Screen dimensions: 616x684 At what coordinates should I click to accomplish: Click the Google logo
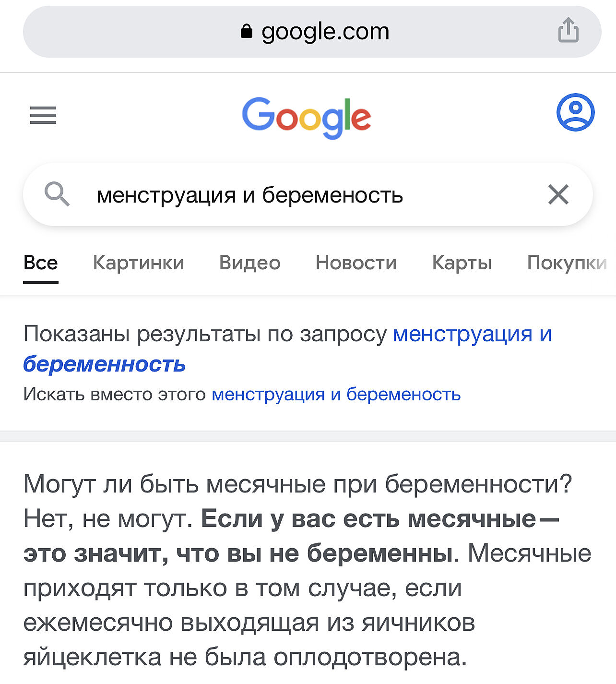[307, 117]
